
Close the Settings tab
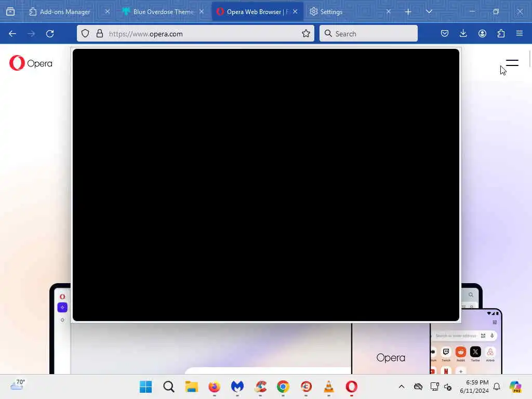[389, 11]
